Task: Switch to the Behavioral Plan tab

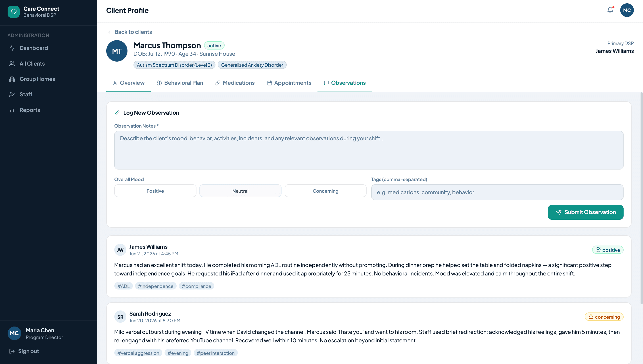Action: (x=180, y=83)
